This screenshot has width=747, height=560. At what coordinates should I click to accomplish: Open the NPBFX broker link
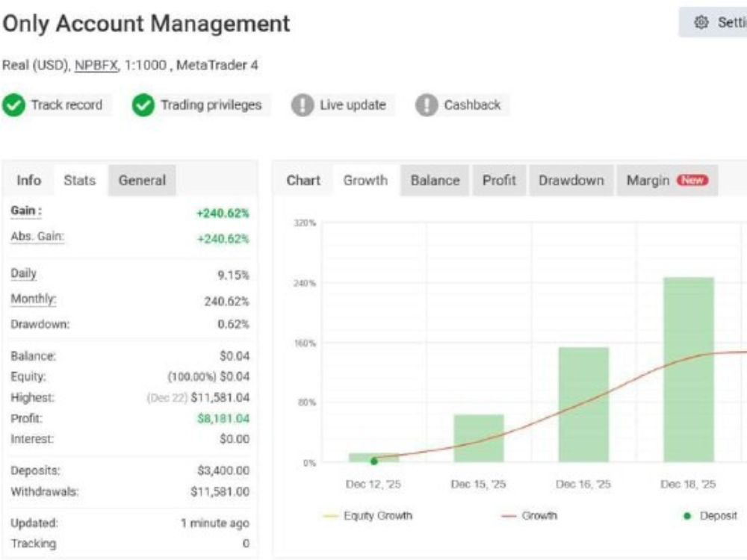click(x=96, y=65)
